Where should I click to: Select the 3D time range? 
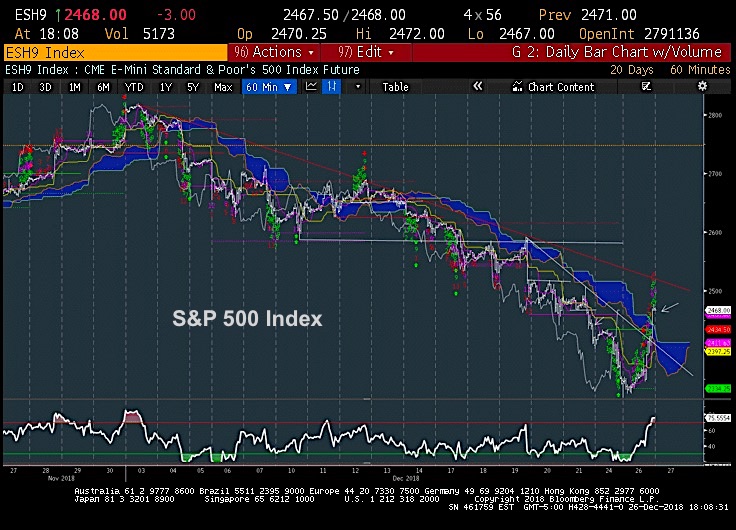click(45, 87)
